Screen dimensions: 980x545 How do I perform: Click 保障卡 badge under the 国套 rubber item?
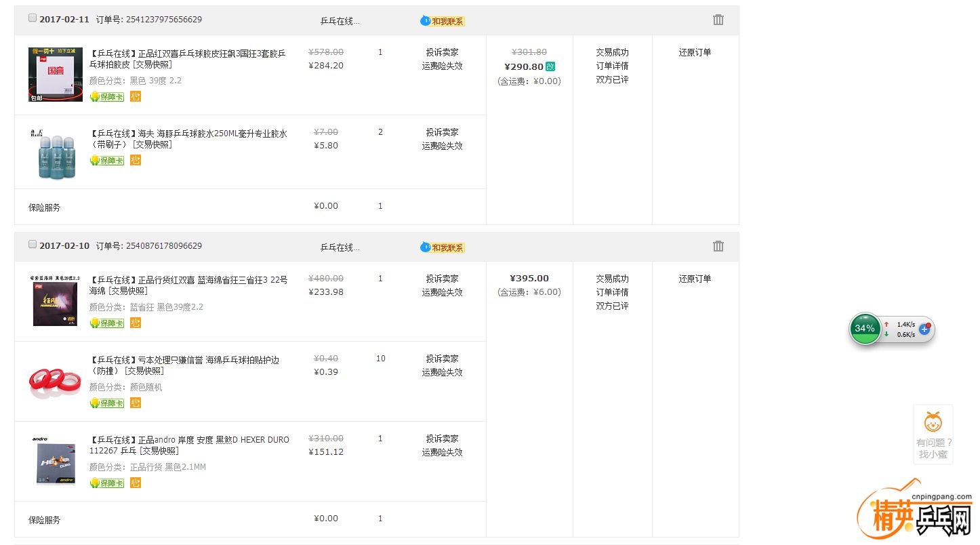tap(107, 97)
